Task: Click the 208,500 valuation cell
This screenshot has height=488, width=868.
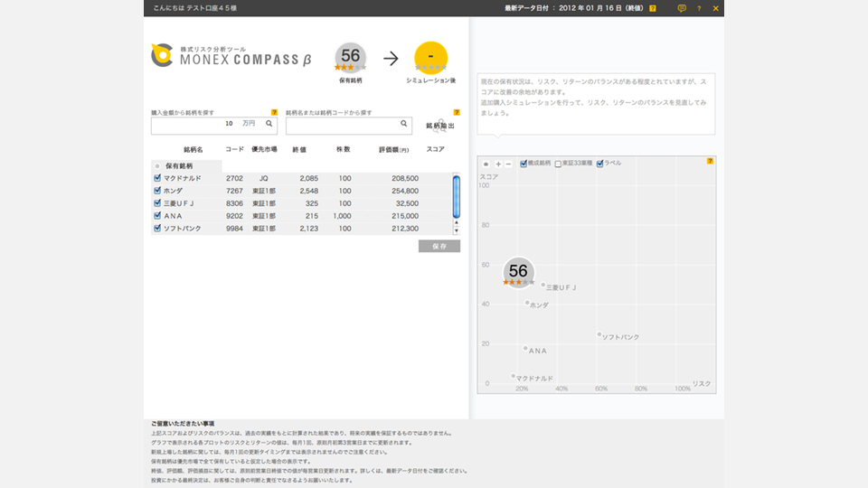Action: point(405,178)
